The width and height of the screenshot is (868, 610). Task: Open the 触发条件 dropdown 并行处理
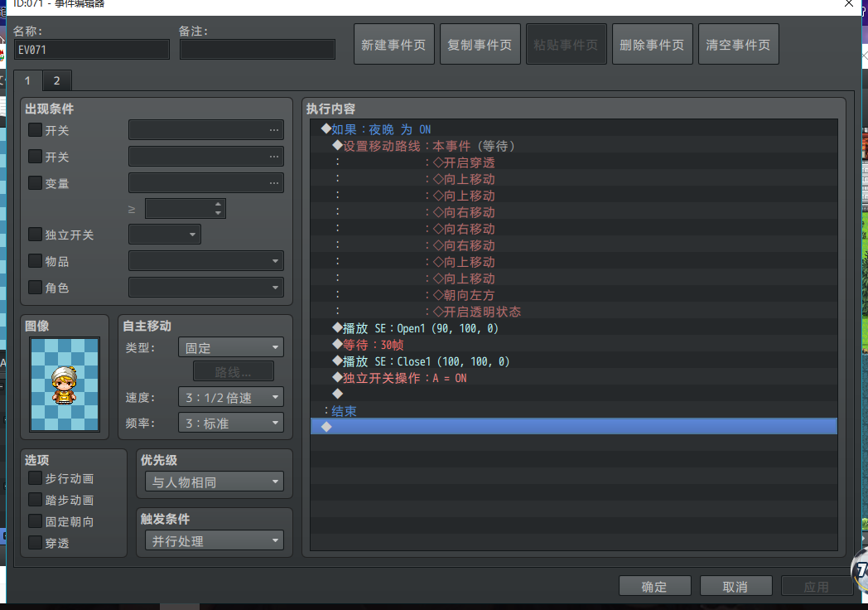click(215, 540)
